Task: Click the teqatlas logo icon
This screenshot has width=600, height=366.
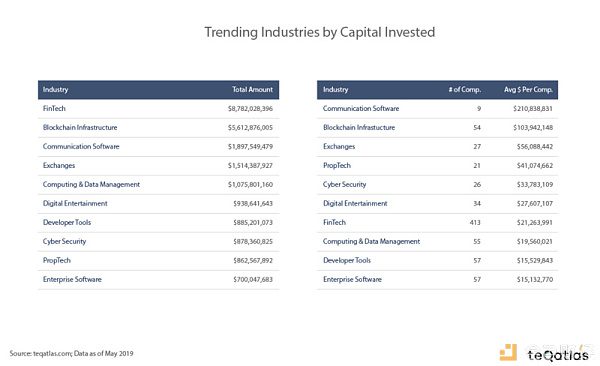Action: 508,352
